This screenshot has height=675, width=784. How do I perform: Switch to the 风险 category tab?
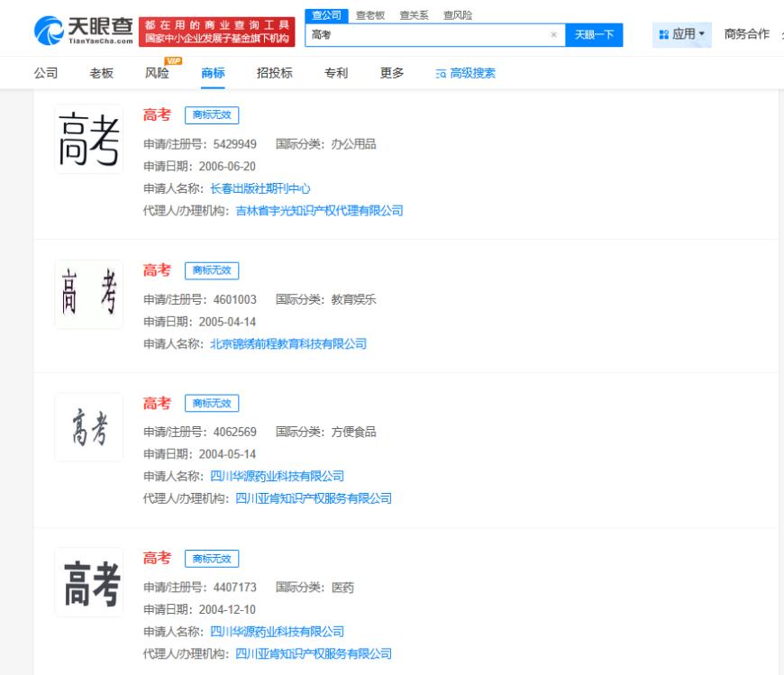(157, 73)
